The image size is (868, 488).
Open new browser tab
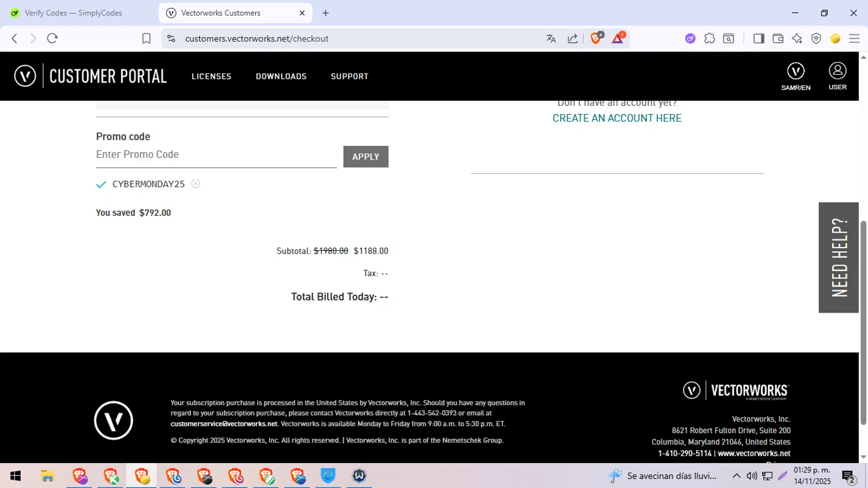coord(326,13)
